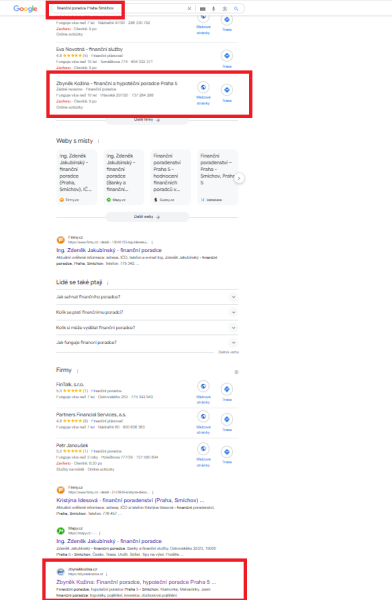This screenshot has height=600, width=392.
Task: Open directions icon for Eva Novotná listing
Action: tap(227, 56)
